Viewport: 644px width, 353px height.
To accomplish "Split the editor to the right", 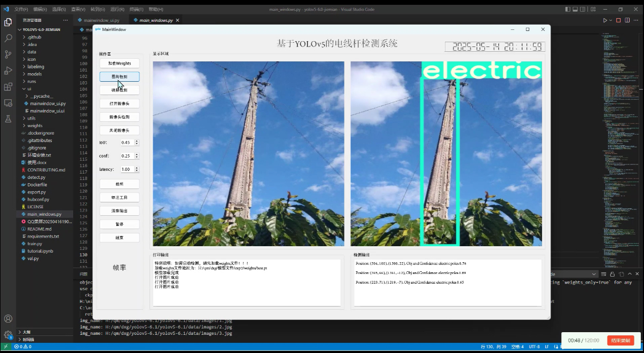I will pos(627,20).
